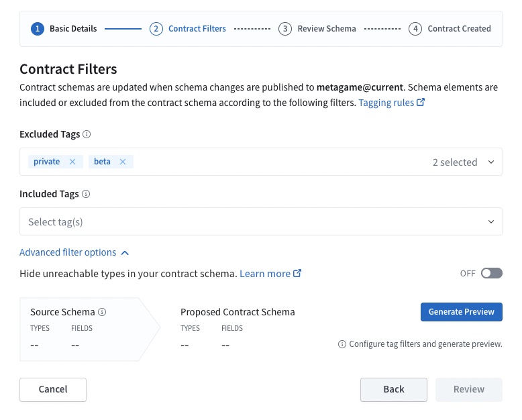Click the Generate Preview button
522x420 pixels.
click(x=462, y=312)
